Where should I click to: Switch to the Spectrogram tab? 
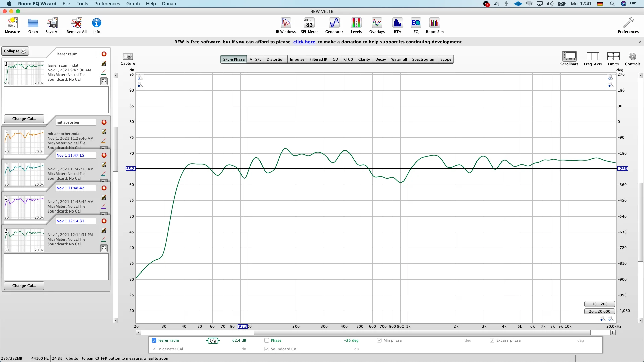pos(424,59)
